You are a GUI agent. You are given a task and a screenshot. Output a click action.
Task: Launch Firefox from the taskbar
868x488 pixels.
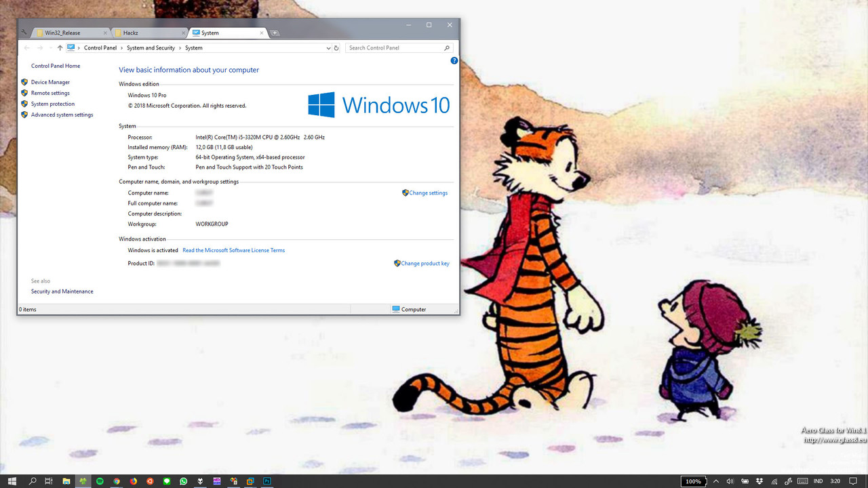click(134, 481)
